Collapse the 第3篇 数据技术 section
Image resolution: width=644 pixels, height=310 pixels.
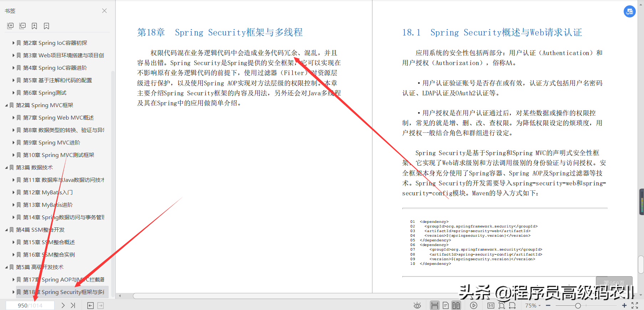point(6,167)
